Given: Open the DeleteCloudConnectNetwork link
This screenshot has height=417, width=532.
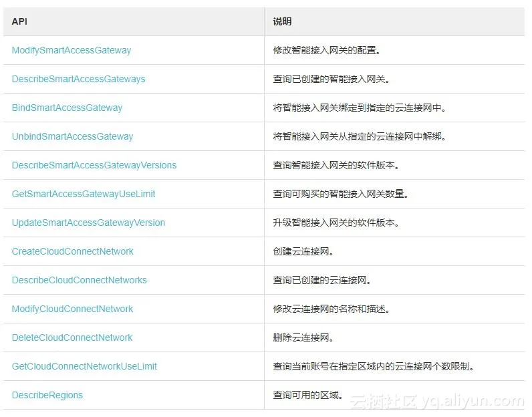Looking at the screenshot, I should tap(72, 337).
